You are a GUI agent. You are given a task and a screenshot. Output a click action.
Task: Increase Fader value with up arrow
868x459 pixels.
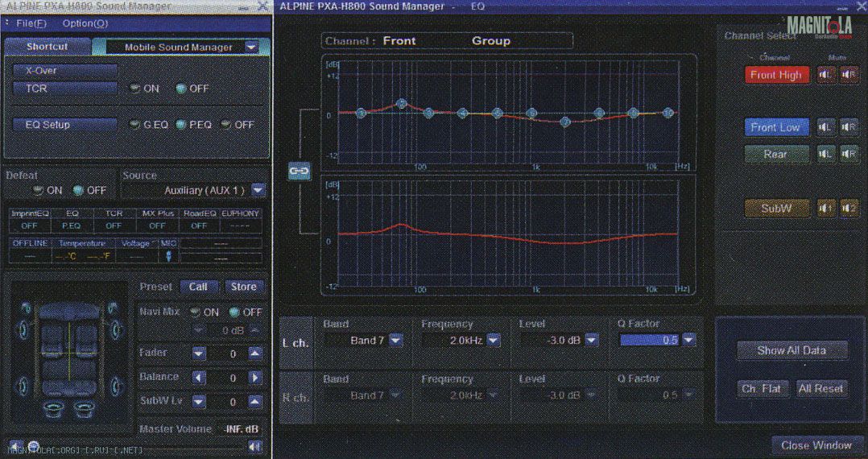254,354
